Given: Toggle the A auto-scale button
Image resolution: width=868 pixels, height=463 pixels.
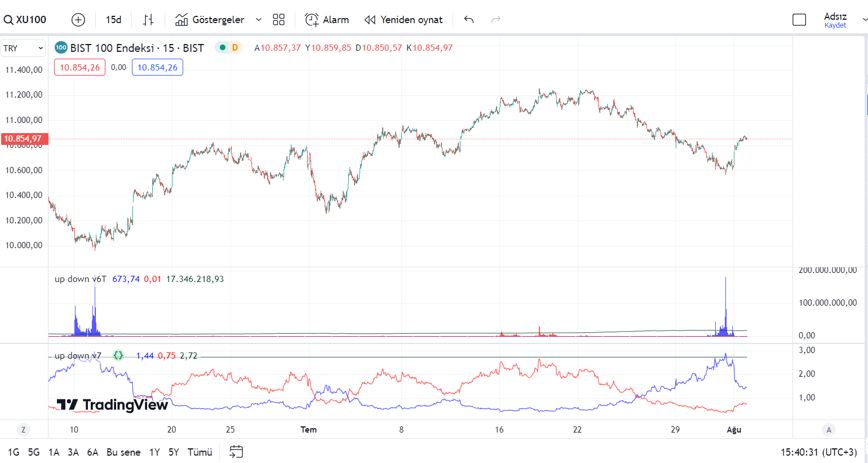Looking at the screenshot, I should [x=829, y=430].
